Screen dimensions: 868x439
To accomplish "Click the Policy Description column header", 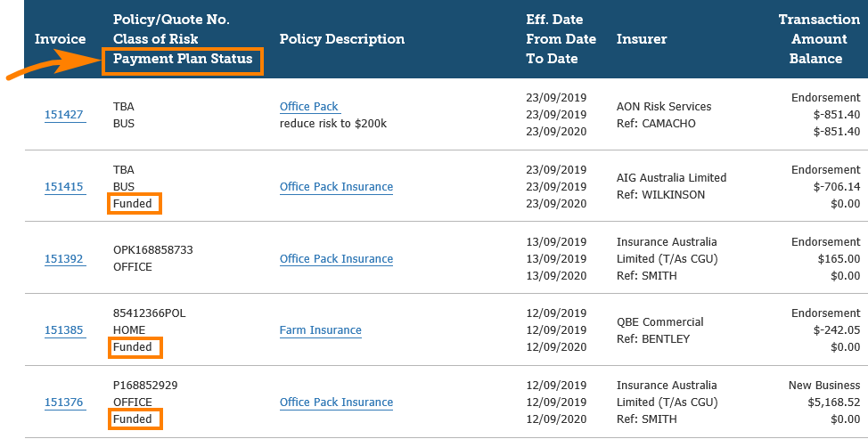I will pos(341,39).
